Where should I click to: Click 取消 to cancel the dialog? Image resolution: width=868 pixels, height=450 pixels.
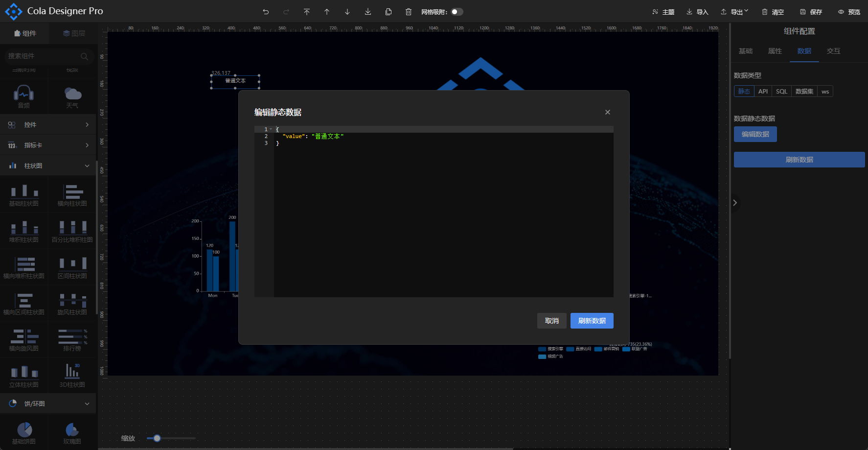tap(551, 321)
